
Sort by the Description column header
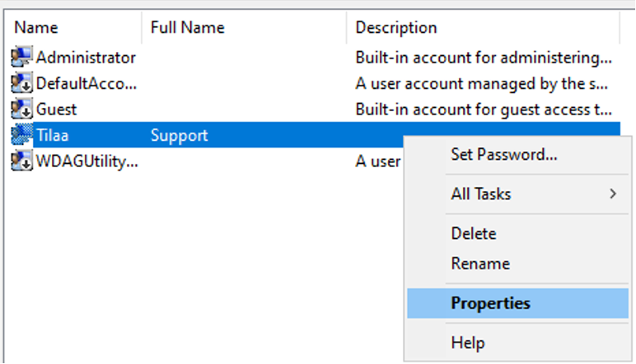(483, 27)
